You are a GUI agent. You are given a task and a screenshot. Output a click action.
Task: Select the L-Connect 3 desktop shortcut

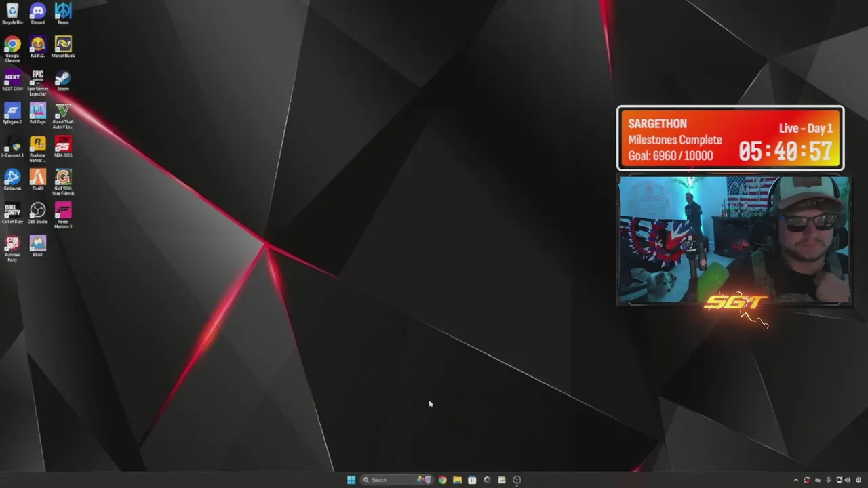[x=12, y=147]
